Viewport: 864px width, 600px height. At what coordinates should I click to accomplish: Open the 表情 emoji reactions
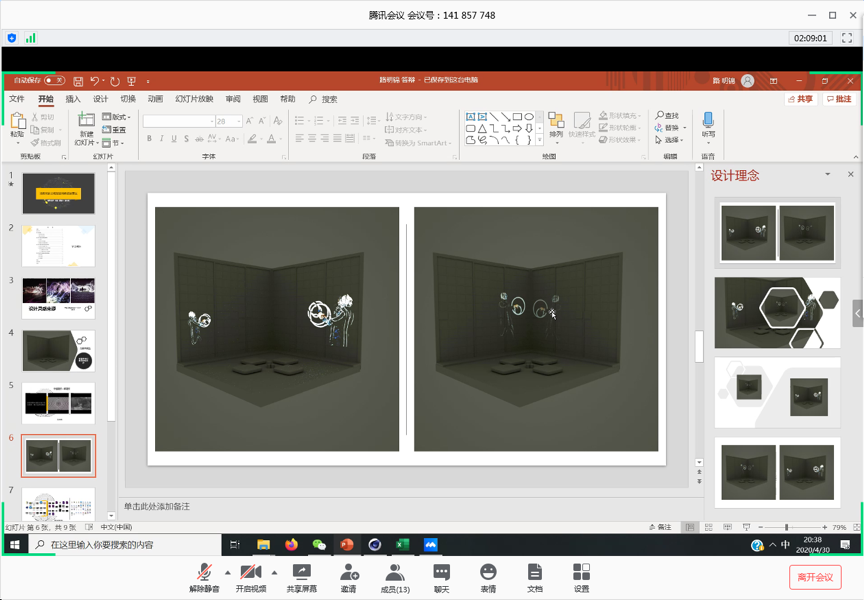tap(488, 573)
